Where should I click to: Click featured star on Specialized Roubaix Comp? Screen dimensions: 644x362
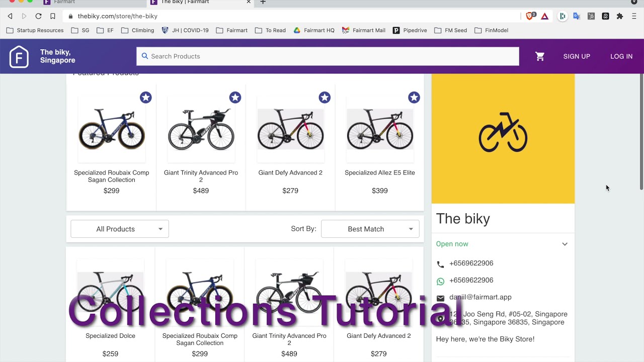146,98
